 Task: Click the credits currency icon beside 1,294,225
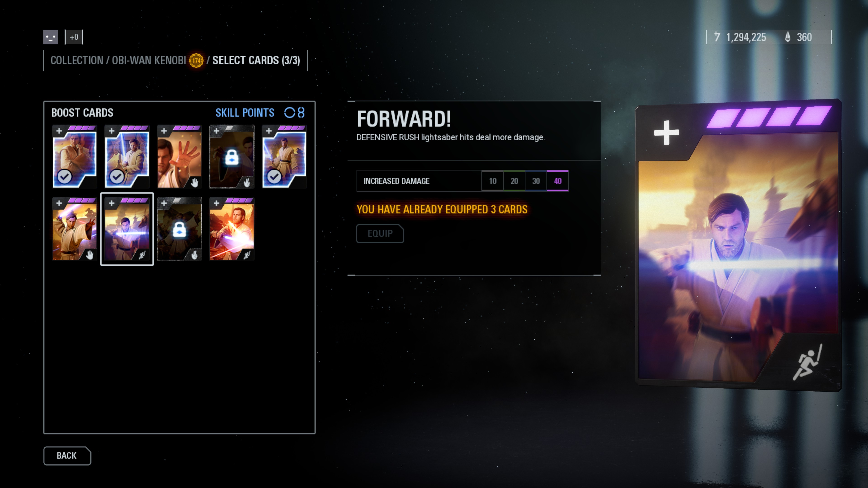pos(717,37)
